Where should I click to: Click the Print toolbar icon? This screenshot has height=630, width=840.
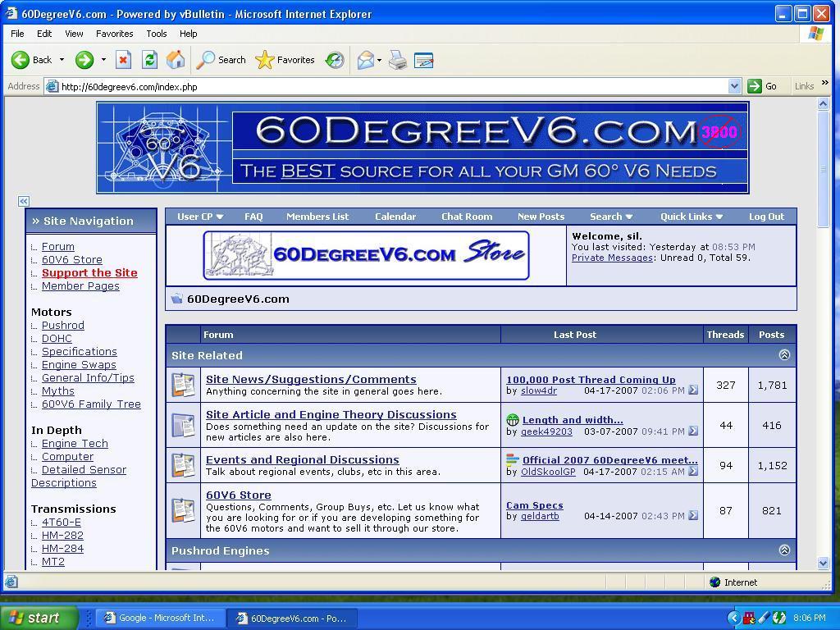pos(398,60)
